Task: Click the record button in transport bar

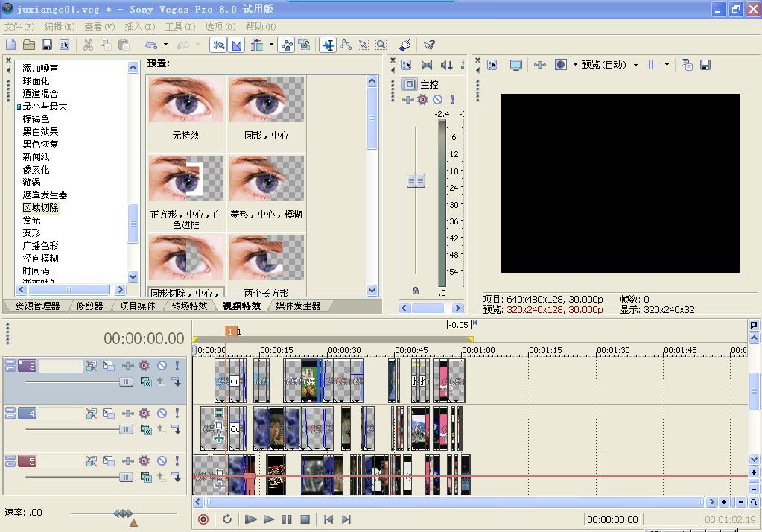Action: coord(203,519)
